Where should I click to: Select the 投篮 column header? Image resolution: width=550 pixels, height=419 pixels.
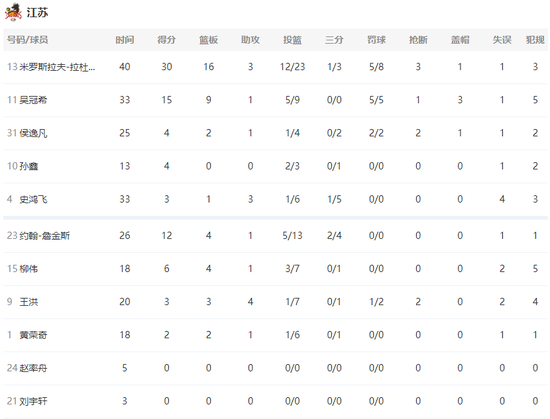293,40
